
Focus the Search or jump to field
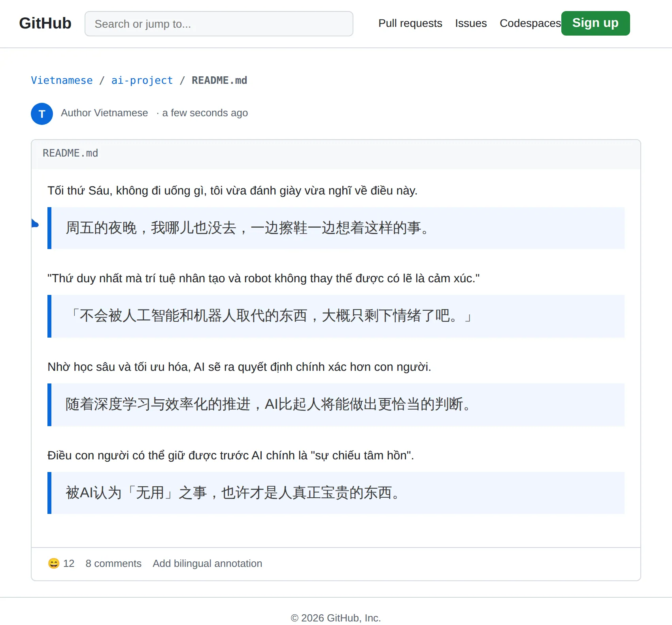tap(219, 24)
